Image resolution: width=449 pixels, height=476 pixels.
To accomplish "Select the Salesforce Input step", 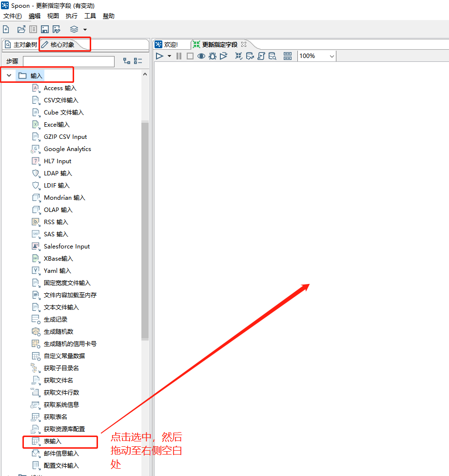I will [61, 246].
